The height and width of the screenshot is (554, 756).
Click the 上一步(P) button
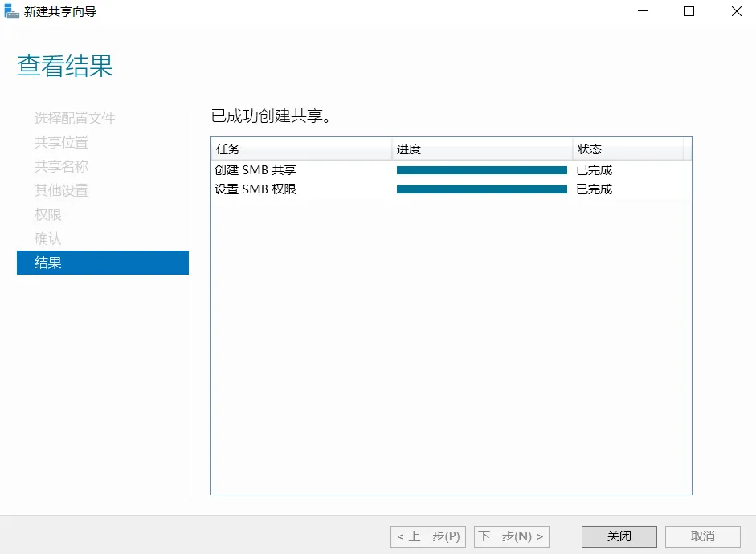(x=428, y=536)
